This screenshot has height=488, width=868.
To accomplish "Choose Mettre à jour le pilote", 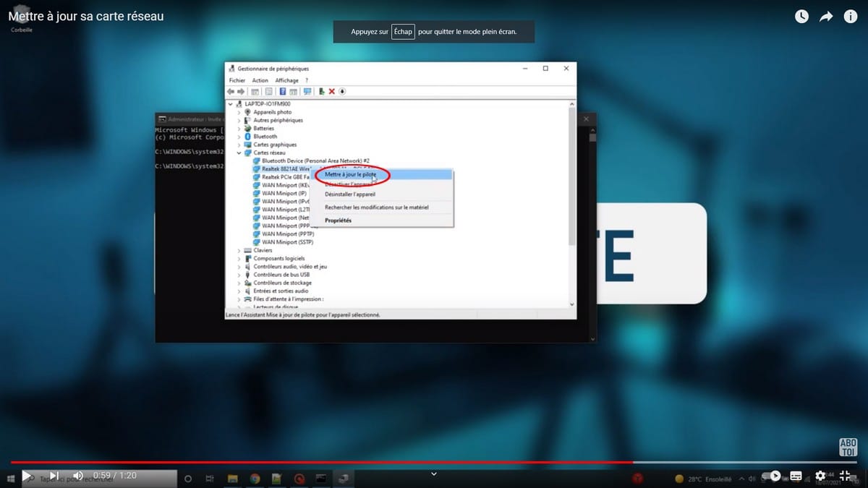I will (350, 174).
